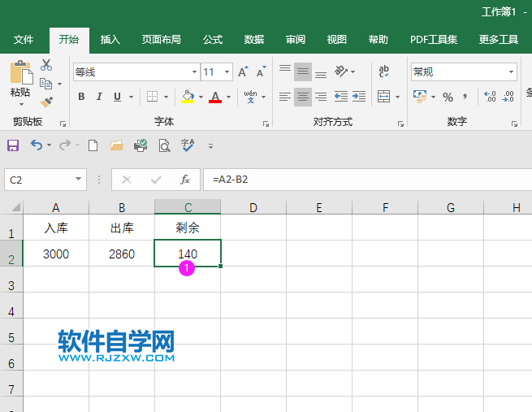Select cell A2 containing 3000
The height and width of the screenshot is (412, 532).
pyautogui.click(x=56, y=254)
